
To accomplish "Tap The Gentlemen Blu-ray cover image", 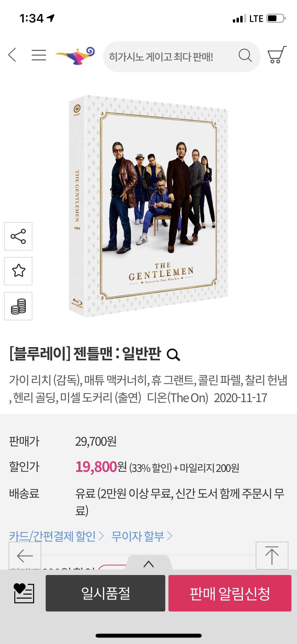I will [148, 206].
